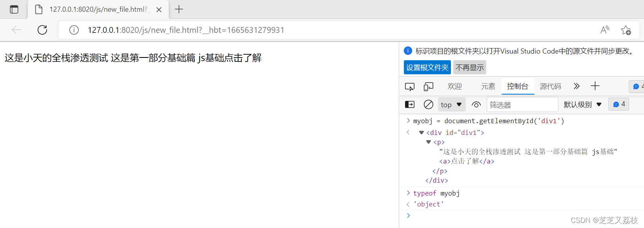Create a live expression with eye icon
The height and width of the screenshot is (228, 644).
point(476,104)
